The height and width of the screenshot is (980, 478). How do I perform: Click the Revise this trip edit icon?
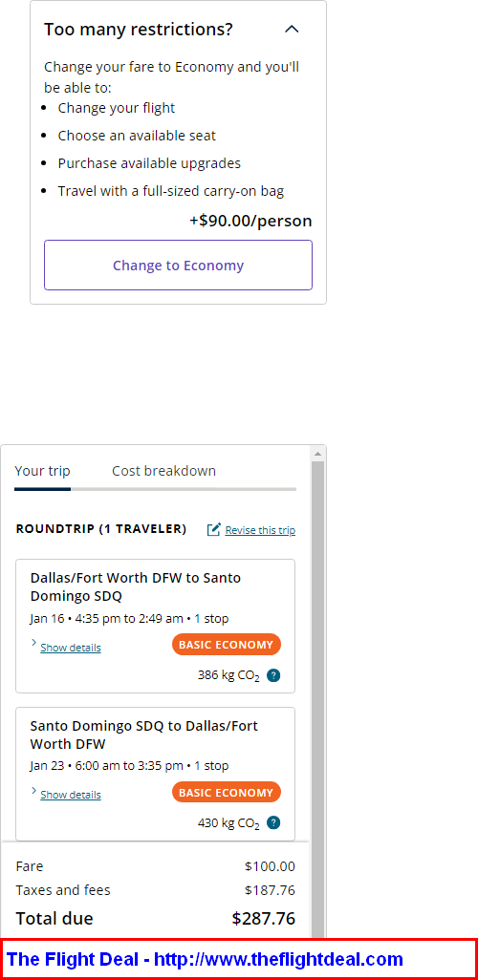[x=214, y=529]
